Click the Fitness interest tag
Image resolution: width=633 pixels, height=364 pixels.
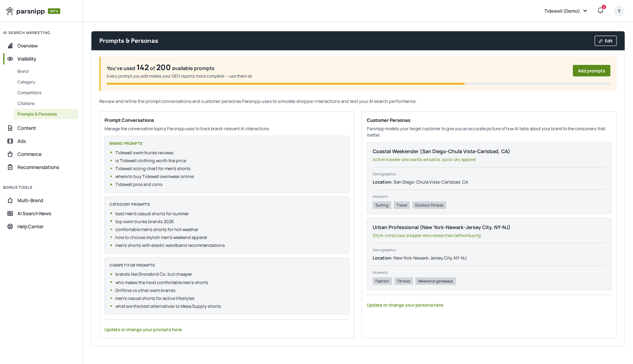(x=404, y=281)
